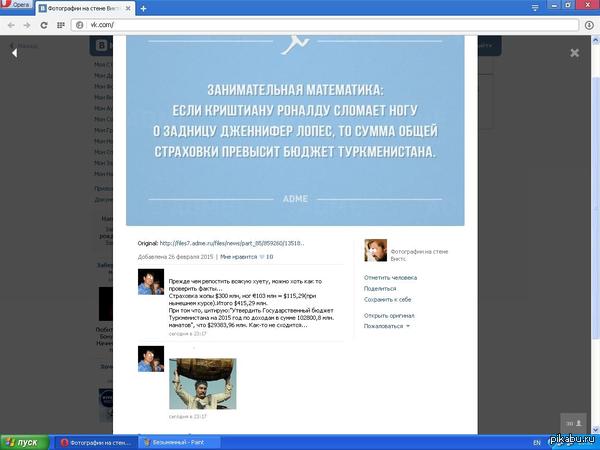Click the browser Forward arrow icon
Screen dimensions: 600x450
coord(27,25)
